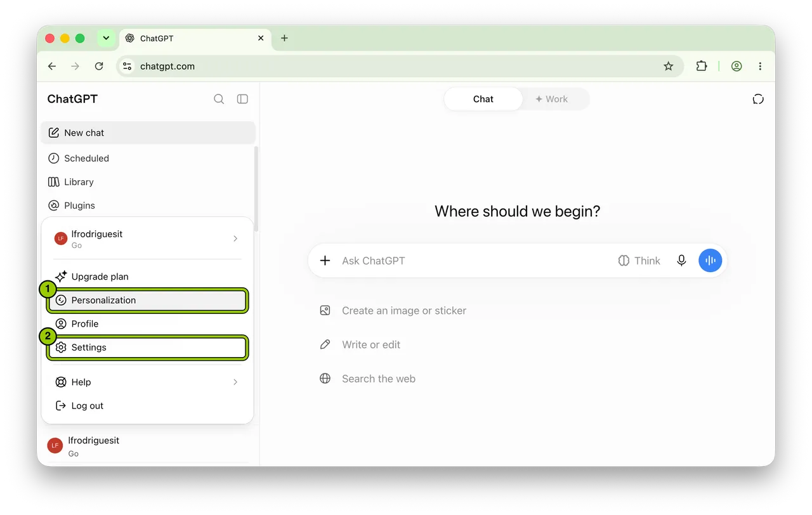812x515 pixels.
Task: Choose the Write or edit suggestion
Action: [360, 344]
